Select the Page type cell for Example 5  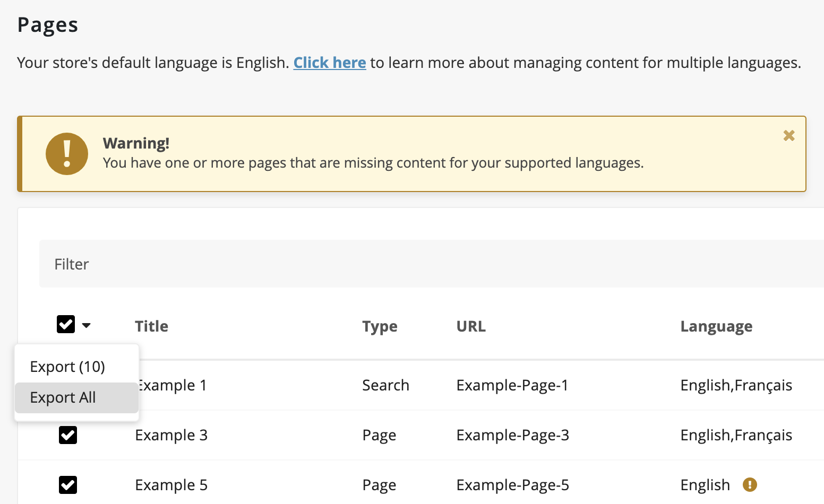tap(379, 485)
